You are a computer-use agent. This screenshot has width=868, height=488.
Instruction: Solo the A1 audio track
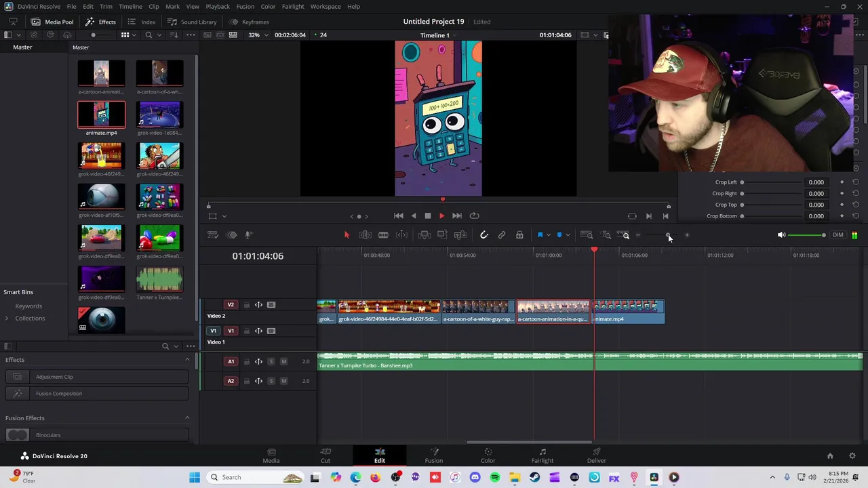point(271,361)
